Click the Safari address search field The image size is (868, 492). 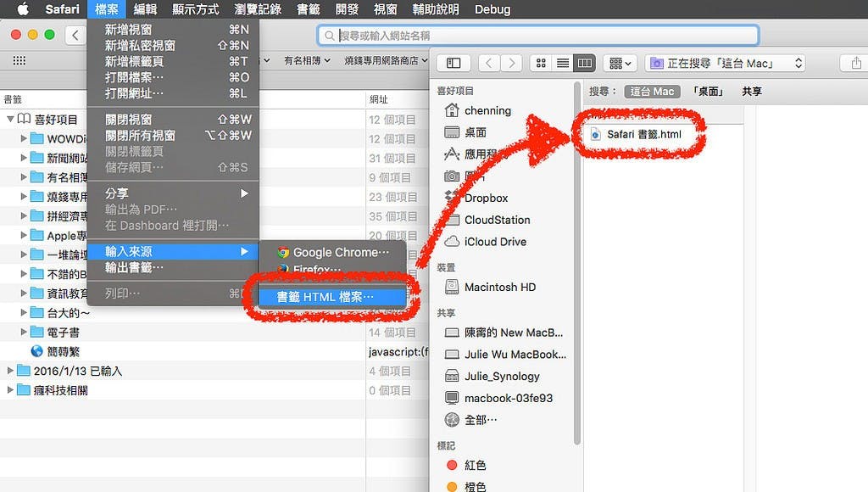coord(538,36)
